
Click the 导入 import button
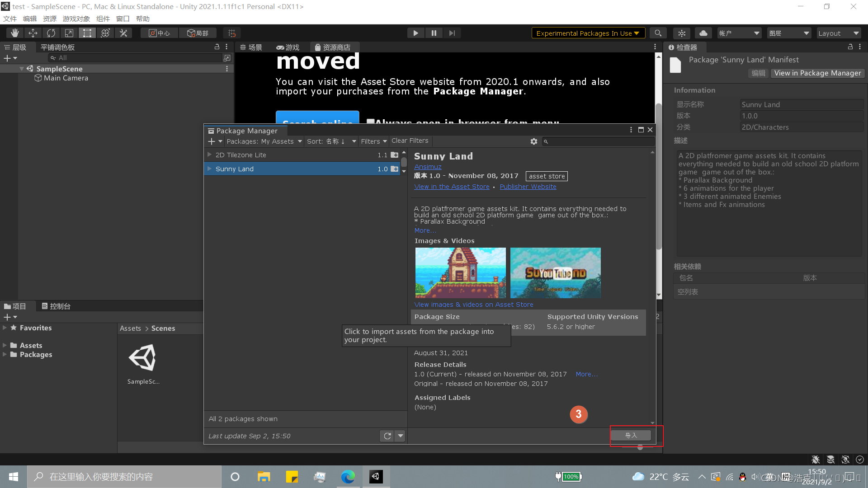(630, 435)
